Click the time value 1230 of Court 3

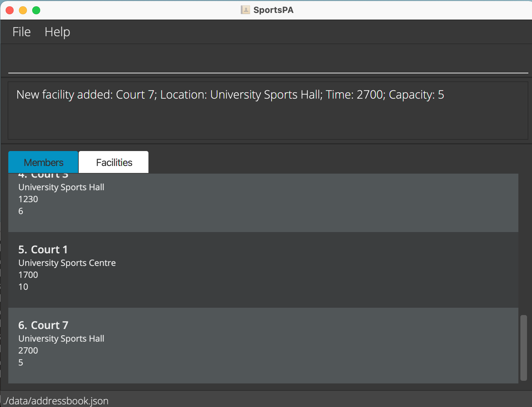click(x=28, y=199)
